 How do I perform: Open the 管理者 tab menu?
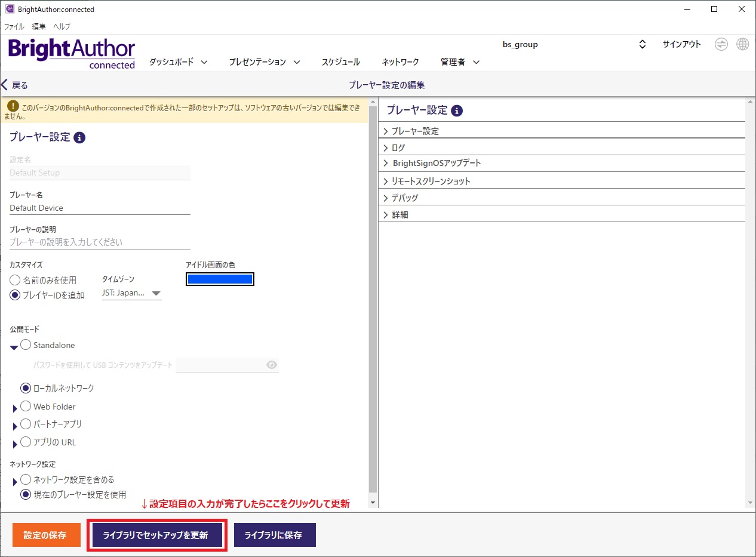click(x=460, y=61)
